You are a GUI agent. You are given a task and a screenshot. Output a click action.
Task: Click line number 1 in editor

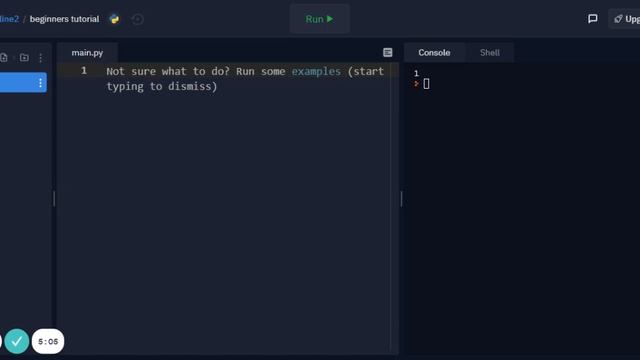[84, 71]
